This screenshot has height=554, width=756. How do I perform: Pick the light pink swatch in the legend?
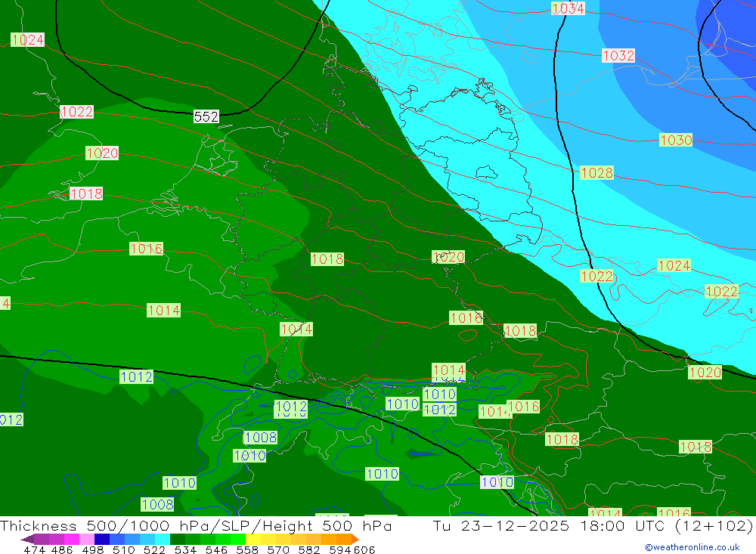(87, 539)
